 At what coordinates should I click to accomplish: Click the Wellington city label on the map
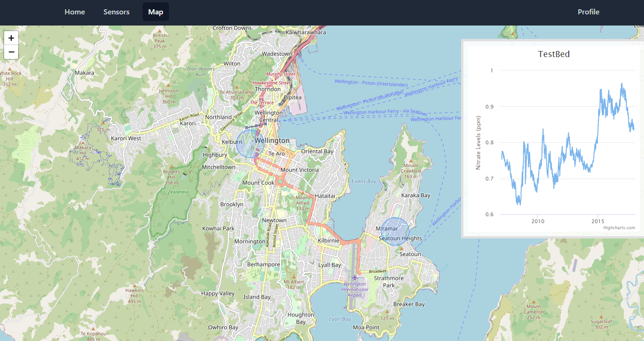coord(272,140)
